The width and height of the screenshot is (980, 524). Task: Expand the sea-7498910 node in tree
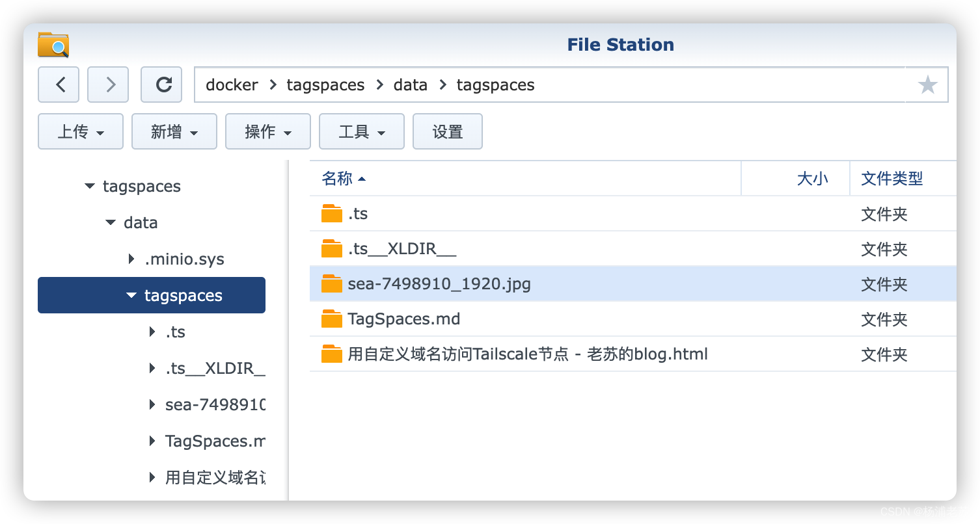[152, 405]
